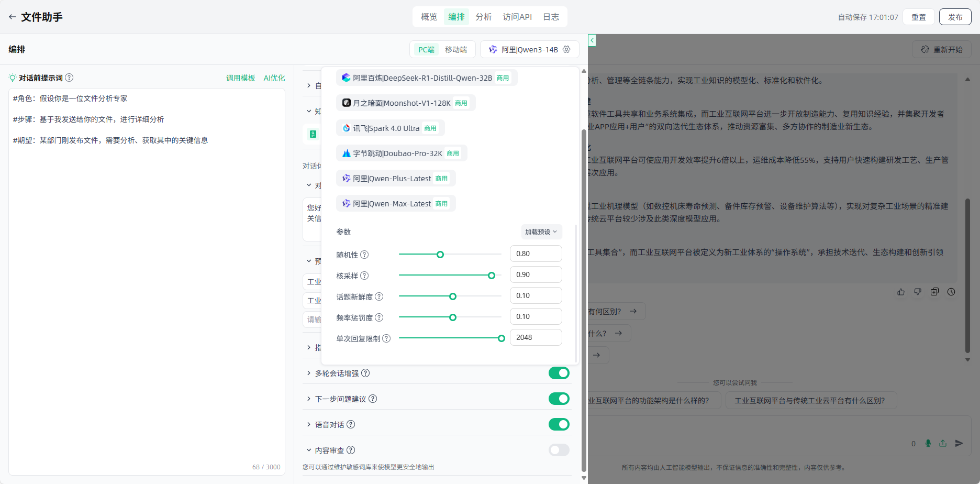
Task: Select model 阿里|Qwen-Max-Latest
Action: point(396,203)
